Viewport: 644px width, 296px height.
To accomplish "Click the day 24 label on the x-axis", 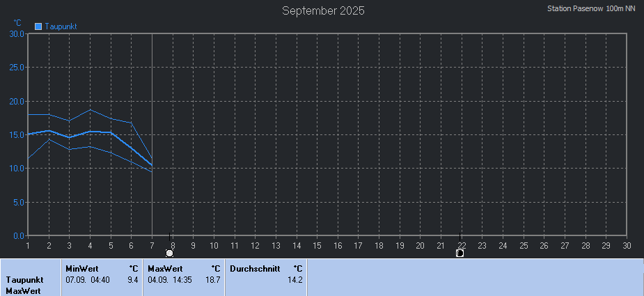I will coord(503,245).
